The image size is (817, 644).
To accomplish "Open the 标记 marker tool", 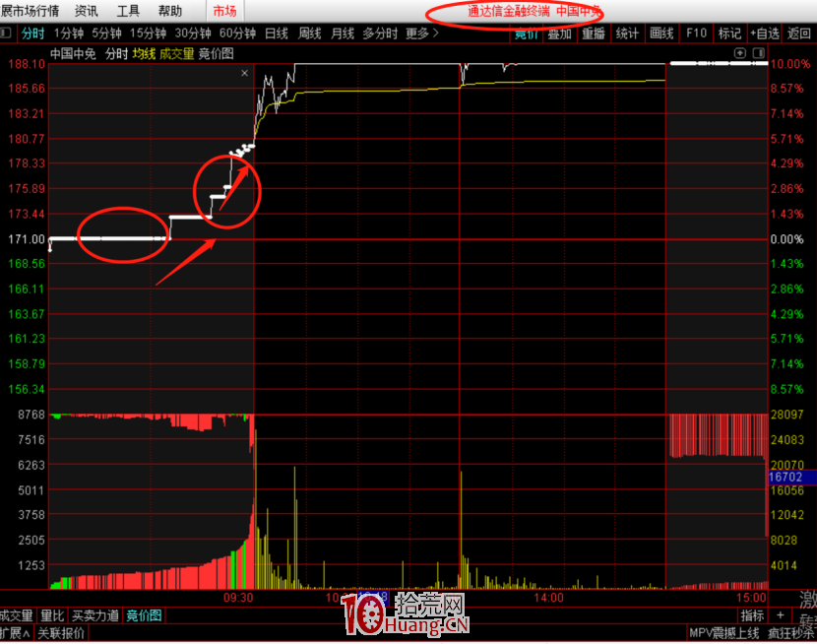I will pyautogui.click(x=729, y=33).
